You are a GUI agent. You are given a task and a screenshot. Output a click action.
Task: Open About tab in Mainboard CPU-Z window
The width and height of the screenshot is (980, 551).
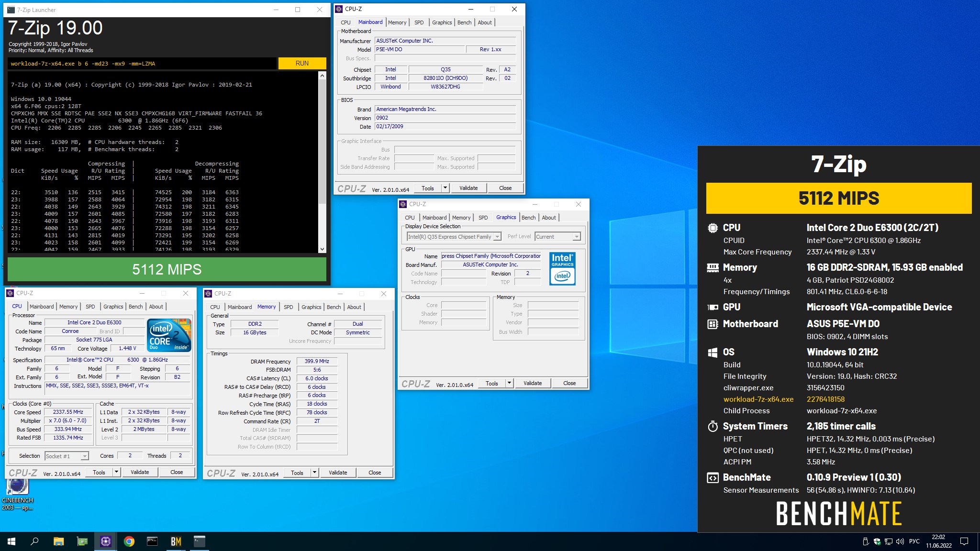485,22
